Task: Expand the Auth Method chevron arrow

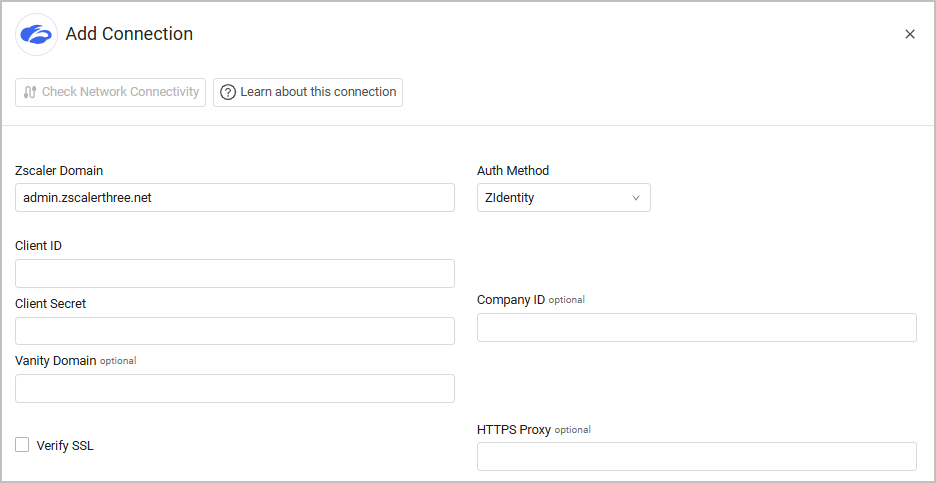Action: click(636, 198)
